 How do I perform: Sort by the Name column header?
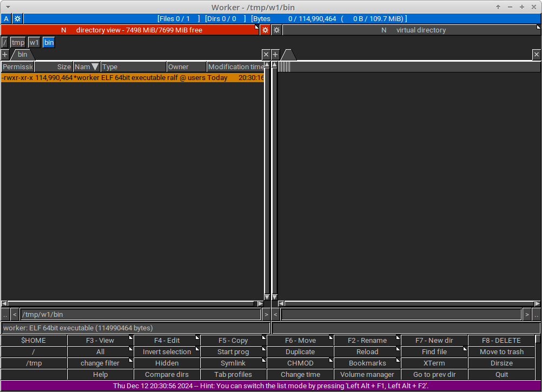click(87, 67)
